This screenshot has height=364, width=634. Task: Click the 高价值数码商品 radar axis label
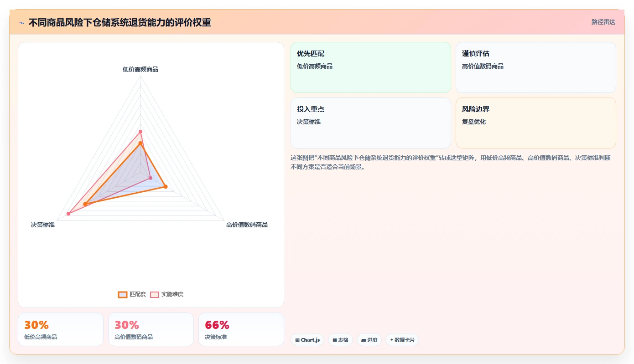247,225
